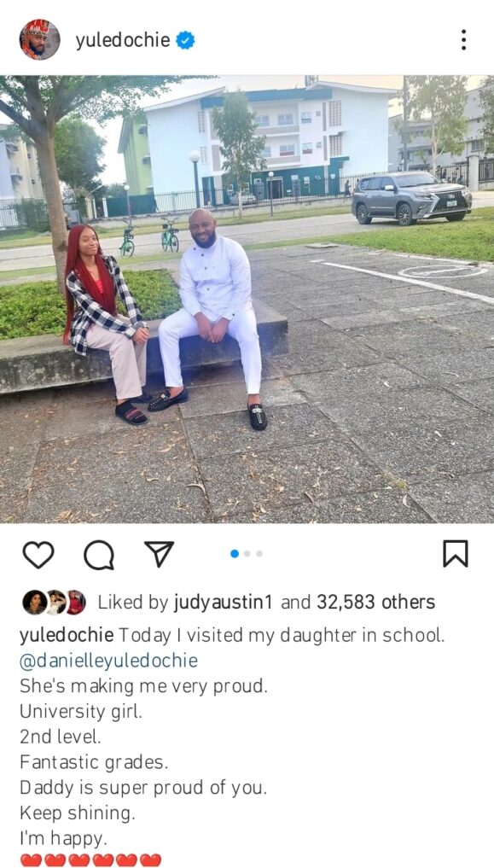
Task: Tap yuledochie username in caption
Action: pos(67,636)
